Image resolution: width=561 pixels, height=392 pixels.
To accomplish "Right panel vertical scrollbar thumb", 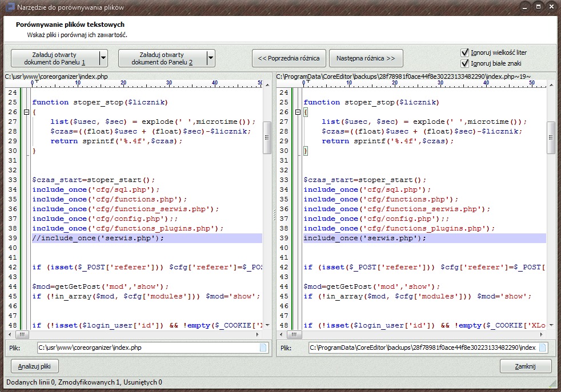I will point(551,138).
